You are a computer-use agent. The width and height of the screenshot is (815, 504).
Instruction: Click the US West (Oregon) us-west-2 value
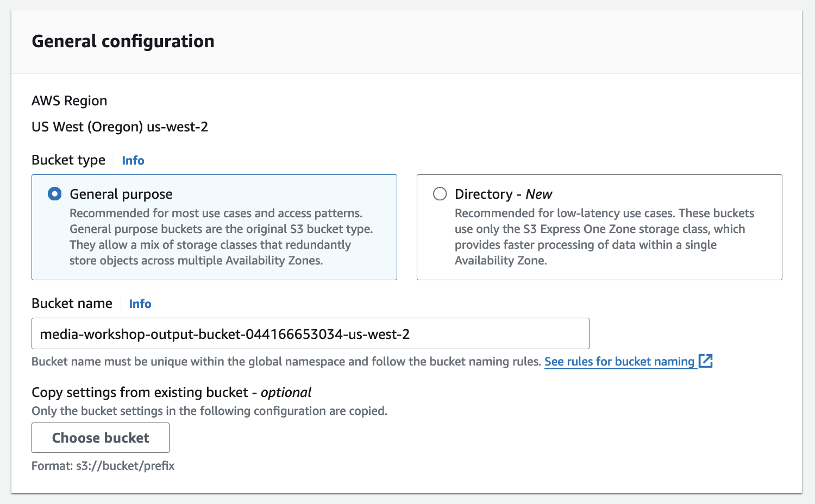pos(120,127)
